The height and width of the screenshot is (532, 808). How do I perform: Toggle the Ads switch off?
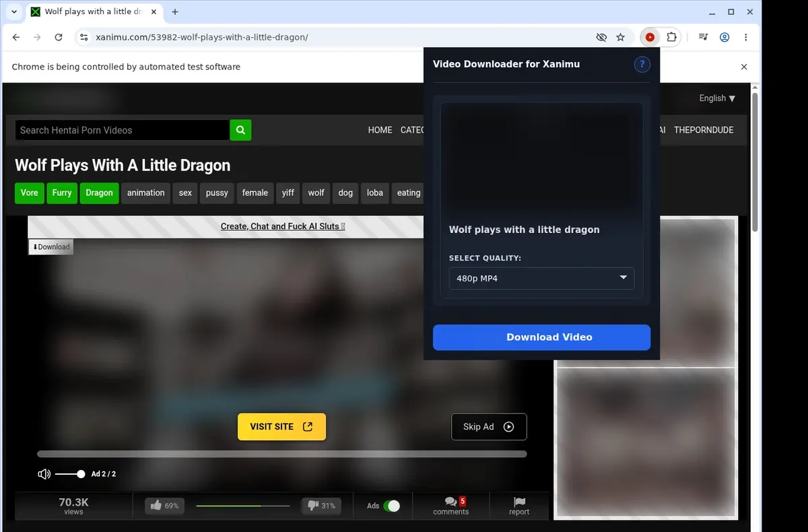point(391,506)
